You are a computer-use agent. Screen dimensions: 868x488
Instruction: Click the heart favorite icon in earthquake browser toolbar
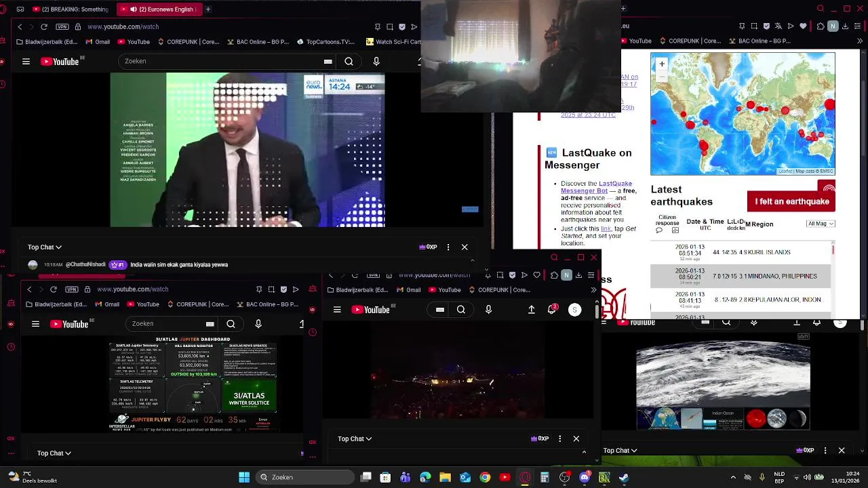tap(804, 26)
